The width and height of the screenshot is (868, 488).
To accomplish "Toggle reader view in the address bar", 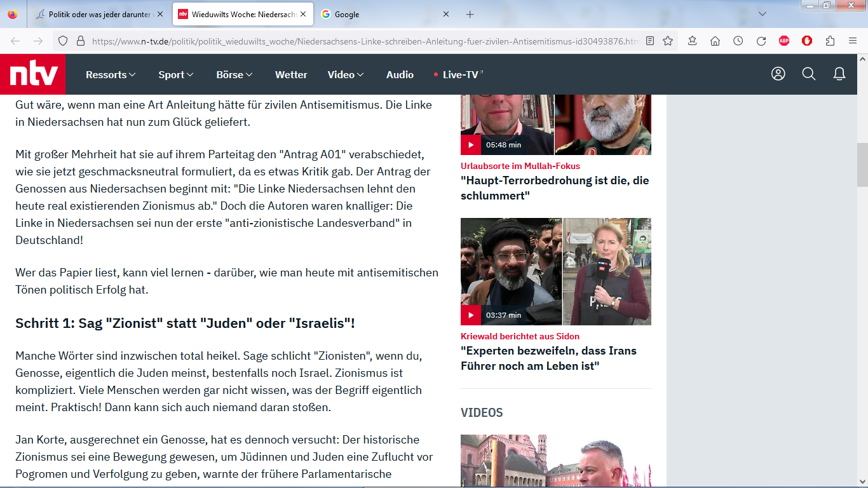I will [x=650, y=41].
